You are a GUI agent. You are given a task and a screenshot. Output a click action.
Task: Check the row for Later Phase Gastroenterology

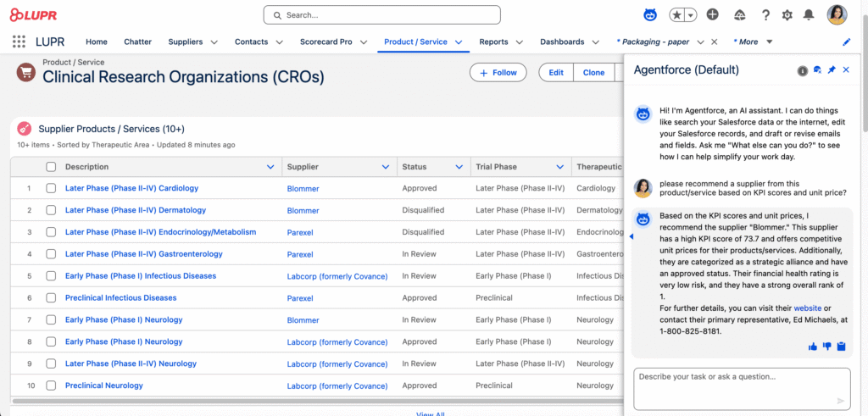tap(51, 254)
